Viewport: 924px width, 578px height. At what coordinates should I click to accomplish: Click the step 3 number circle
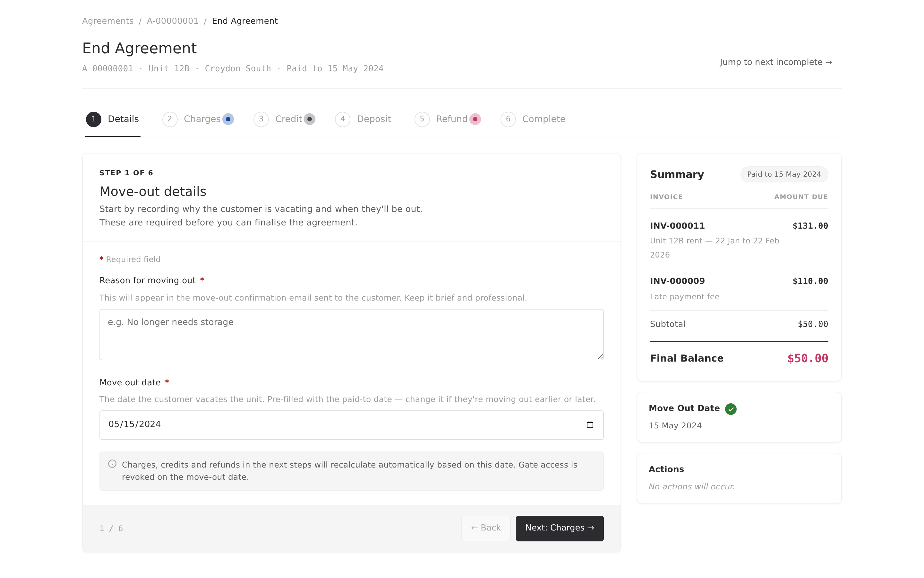coord(261,119)
